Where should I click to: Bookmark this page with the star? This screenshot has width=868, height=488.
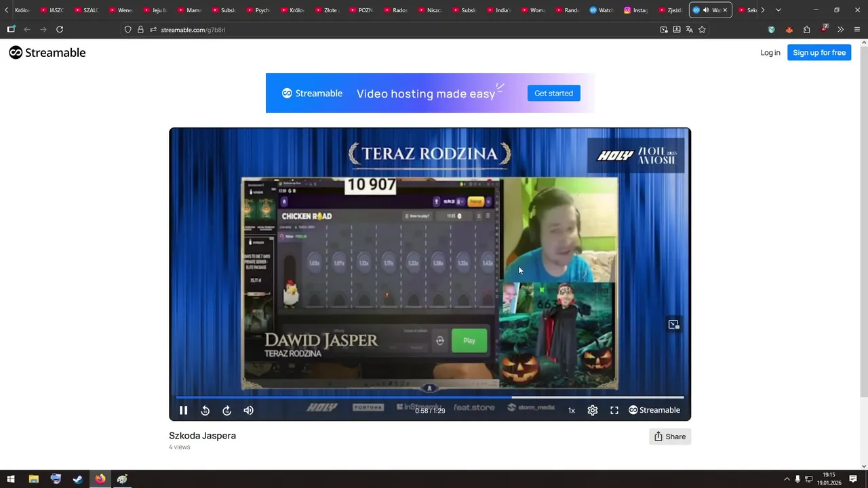(702, 29)
